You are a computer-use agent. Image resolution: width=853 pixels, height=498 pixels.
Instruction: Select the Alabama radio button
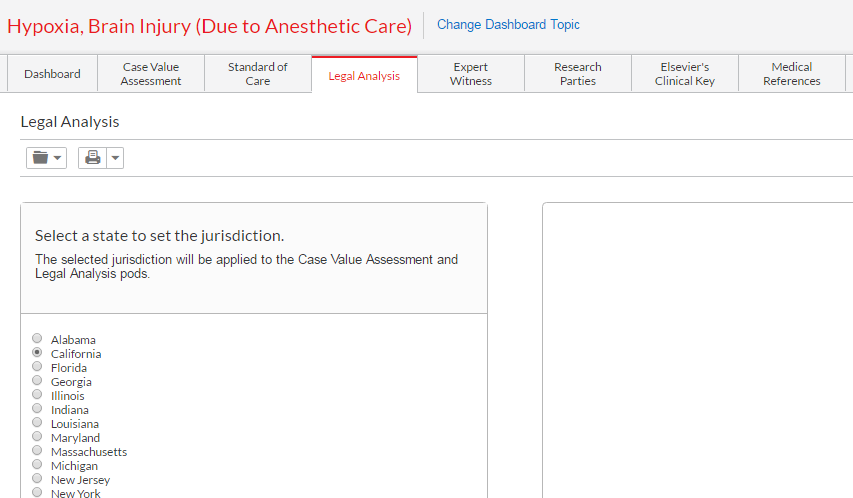tap(37, 338)
